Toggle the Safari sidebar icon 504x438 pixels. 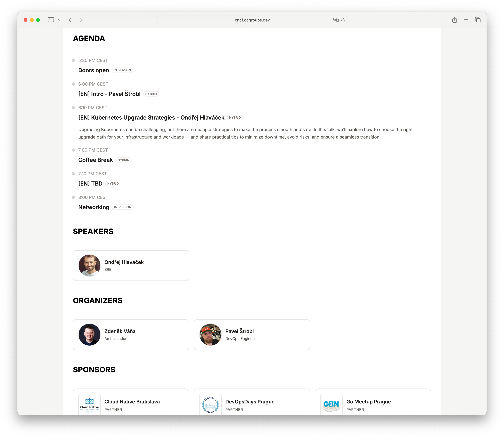(x=51, y=20)
